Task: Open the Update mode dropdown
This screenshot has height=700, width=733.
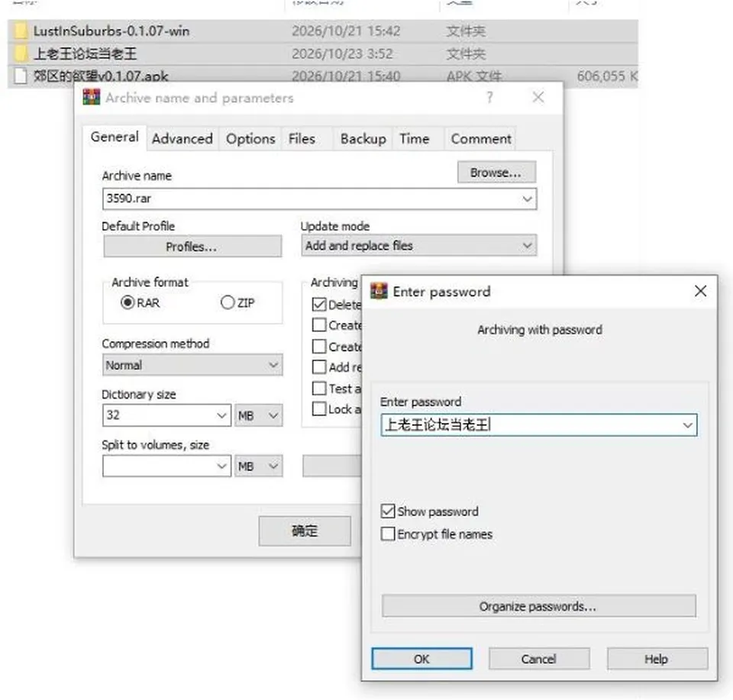Action: click(527, 245)
